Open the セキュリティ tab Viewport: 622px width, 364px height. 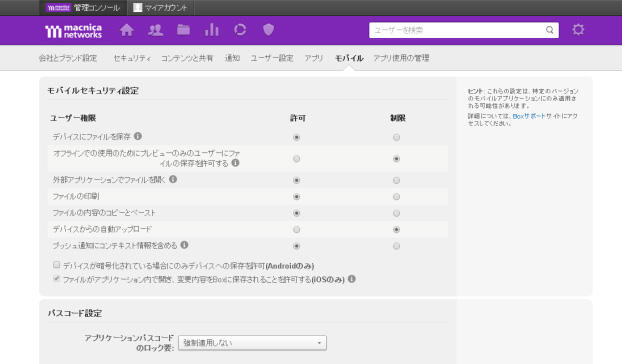point(132,58)
